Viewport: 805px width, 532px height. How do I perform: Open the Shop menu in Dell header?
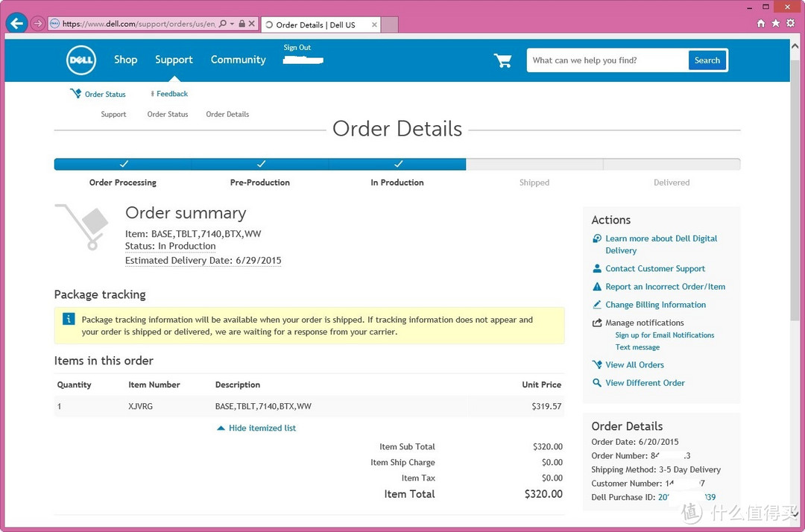coord(125,60)
